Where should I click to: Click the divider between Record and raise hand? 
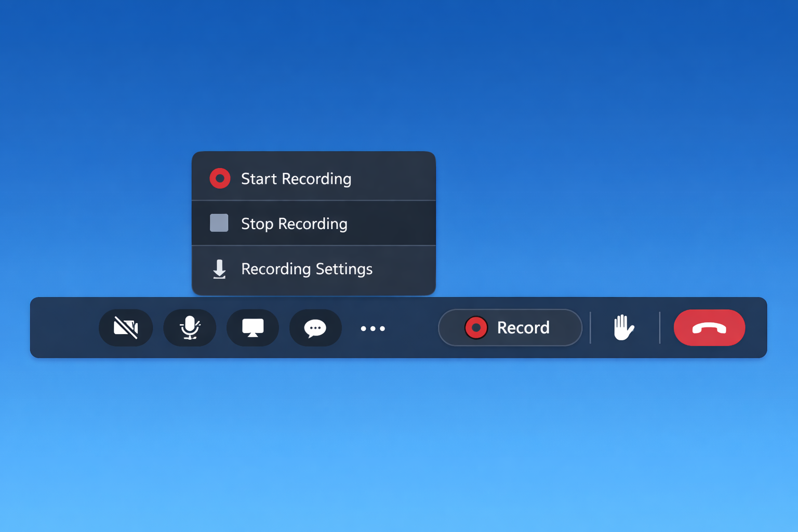click(x=591, y=328)
